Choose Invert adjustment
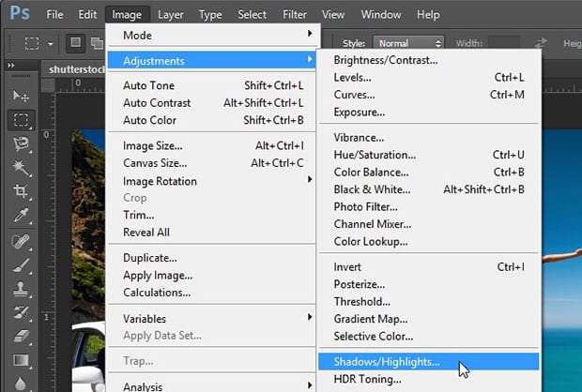582x392 pixels. (x=428, y=267)
